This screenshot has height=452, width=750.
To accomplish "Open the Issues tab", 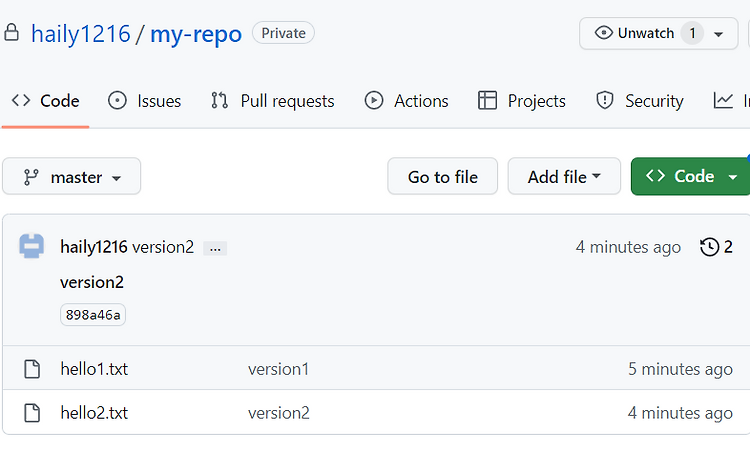I will (x=144, y=101).
